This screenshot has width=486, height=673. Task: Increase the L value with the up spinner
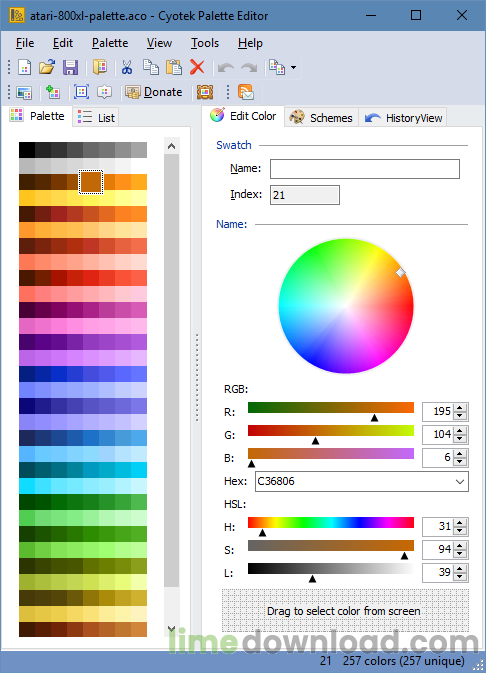point(460,569)
